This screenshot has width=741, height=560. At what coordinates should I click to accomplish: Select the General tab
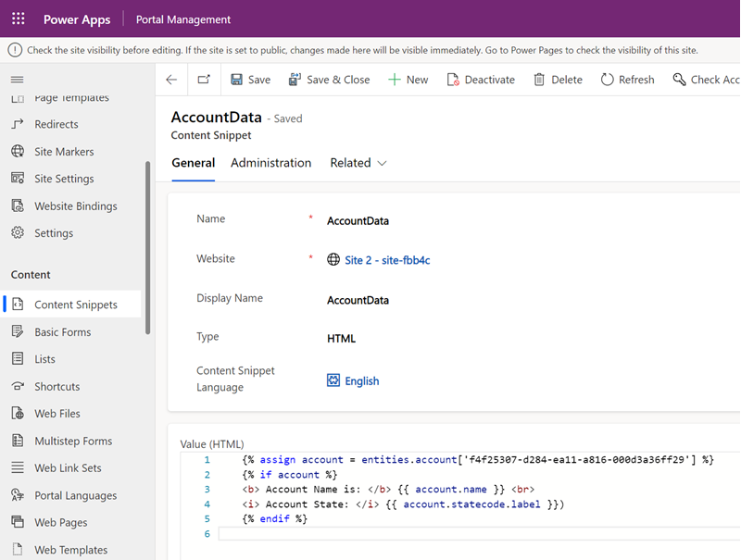click(x=193, y=163)
